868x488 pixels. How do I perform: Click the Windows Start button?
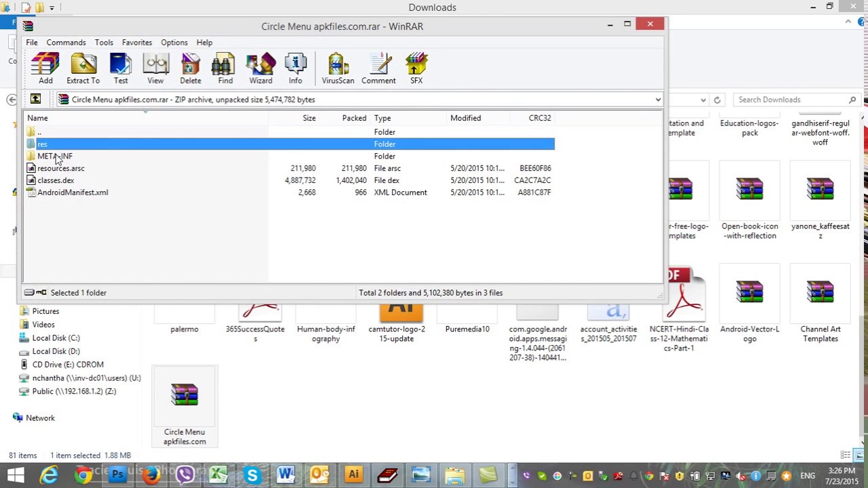[16, 475]
